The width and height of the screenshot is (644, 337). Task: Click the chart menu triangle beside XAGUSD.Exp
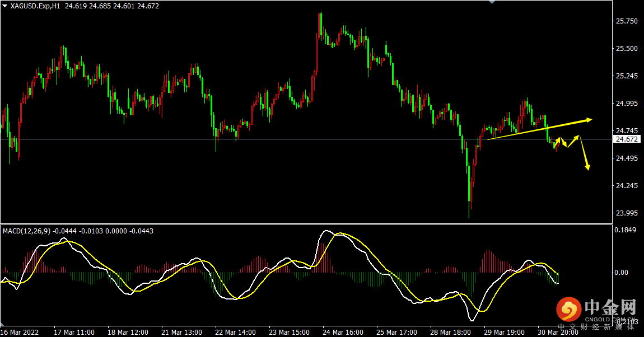(5, 6)
